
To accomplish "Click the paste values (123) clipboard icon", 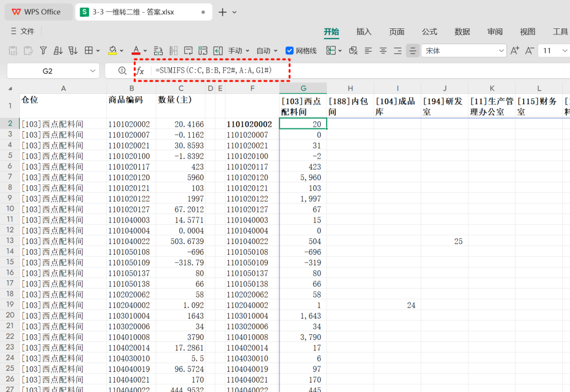I will (x=13, y=51).
